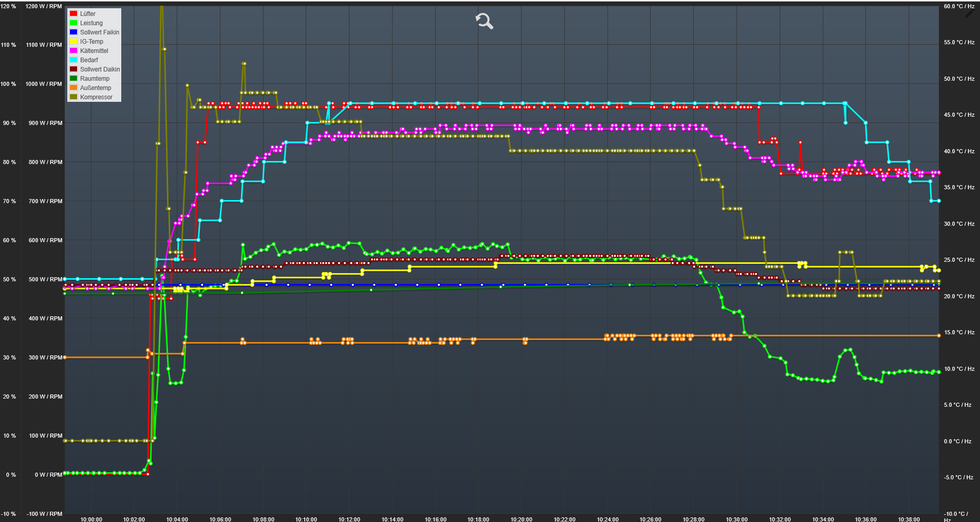
Task: Click the orange Außentemp legend swatch
Action: pos(73,88)
